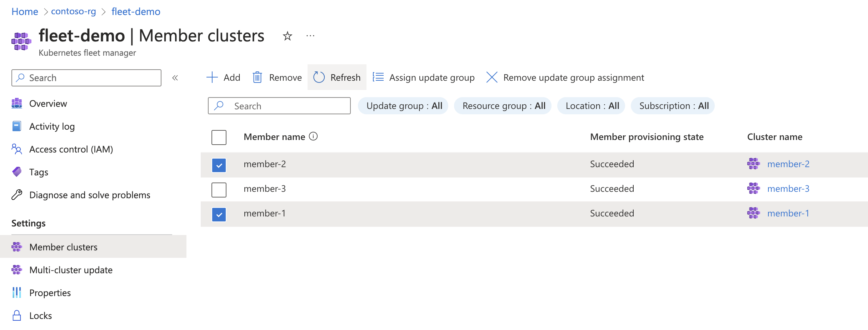Refresh the member clusters list
Viewport: 868px width, 330px height.
tap(337, 77)
